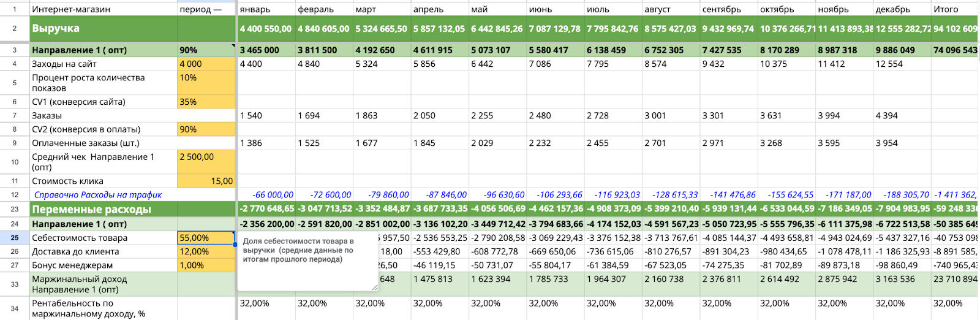Select the row 25 header
This screenshot has width=980, height=320.
point(15,238)
